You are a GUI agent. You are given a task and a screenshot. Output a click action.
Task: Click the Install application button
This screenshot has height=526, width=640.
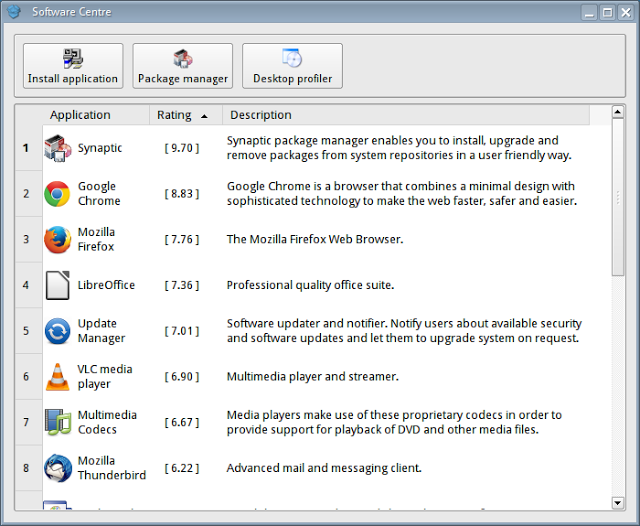click(x=73, y=66)
